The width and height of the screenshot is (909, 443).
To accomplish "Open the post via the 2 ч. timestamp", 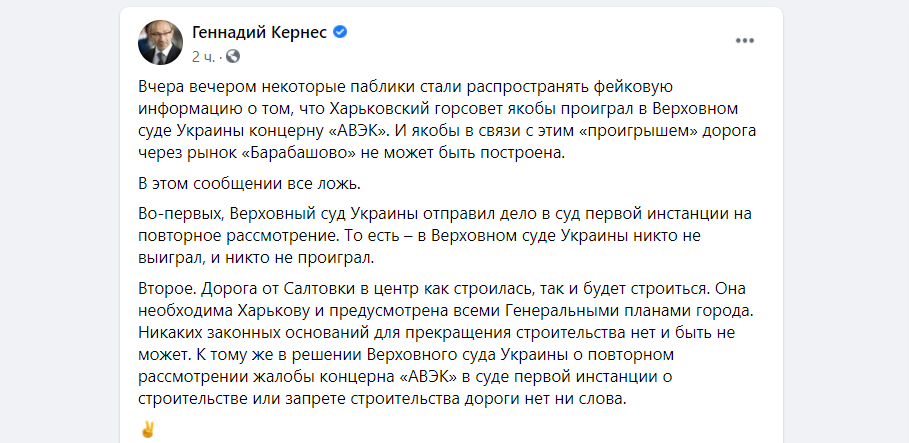I will (203, 56).
